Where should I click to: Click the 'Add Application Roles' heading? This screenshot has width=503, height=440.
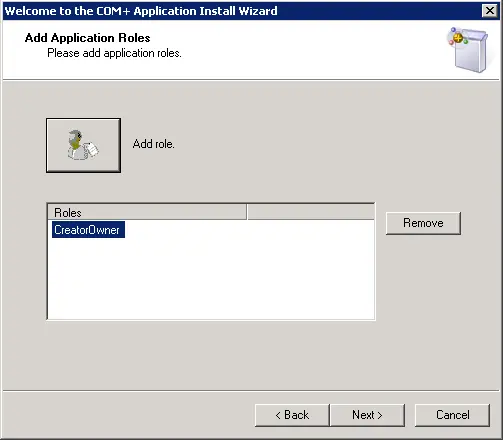(x=88, y=38)
